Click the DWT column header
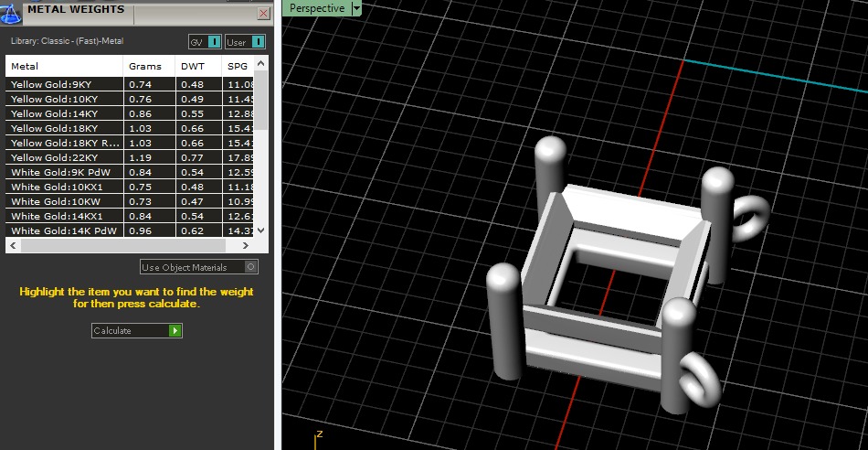Viewport: 868px width, 450px height. [198, 66]
